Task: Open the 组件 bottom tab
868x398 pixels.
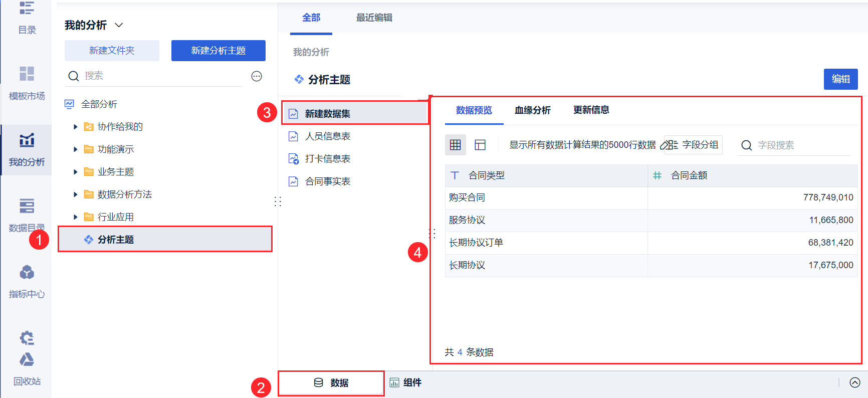Action: click(406, 383)
